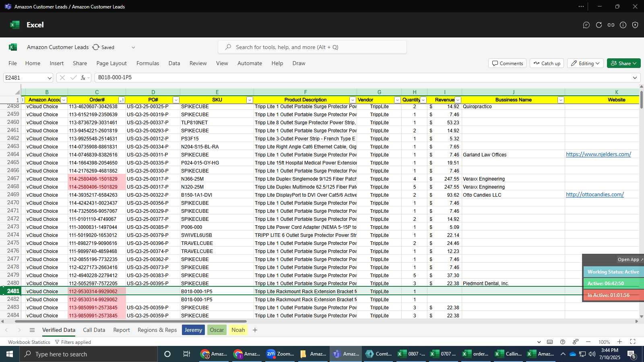Click the Windows Start button
644x362 pixels.
10,354
